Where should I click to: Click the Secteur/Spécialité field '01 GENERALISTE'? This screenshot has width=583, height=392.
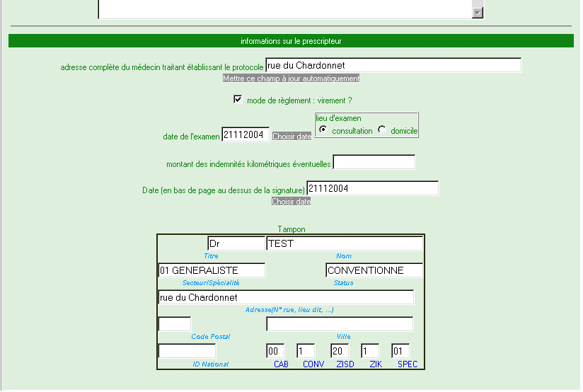click(212, 270)
